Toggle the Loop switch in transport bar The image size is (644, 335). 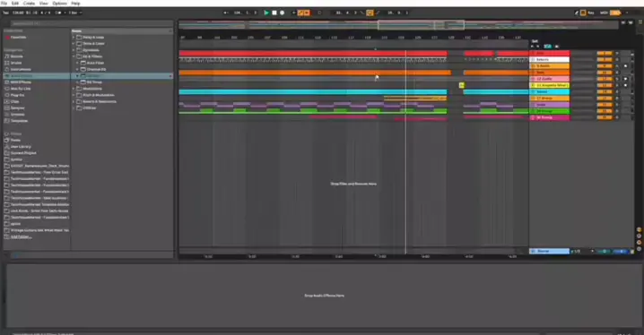pyautogui.click(x=370, y=13)
